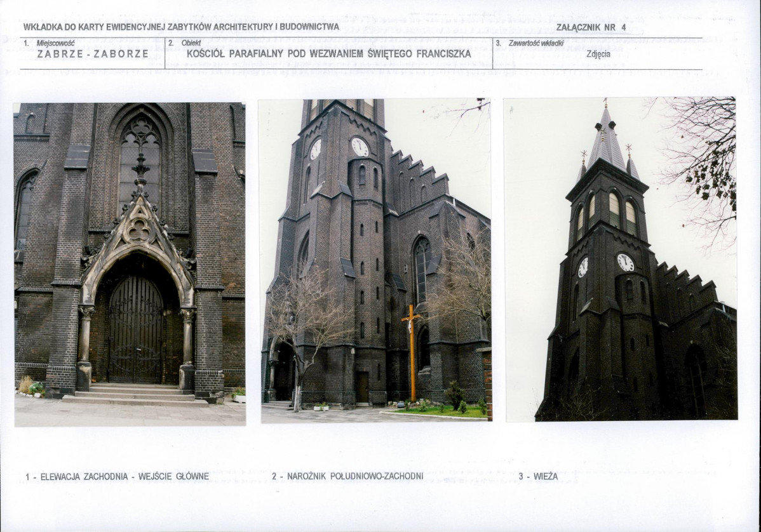
Task: Click the 'KOŚCIÓŁ PARAFIALNY POD WEZWANIEM ŚWIĘTEGO FRANCISZKA' field
Action: (328, 54)
